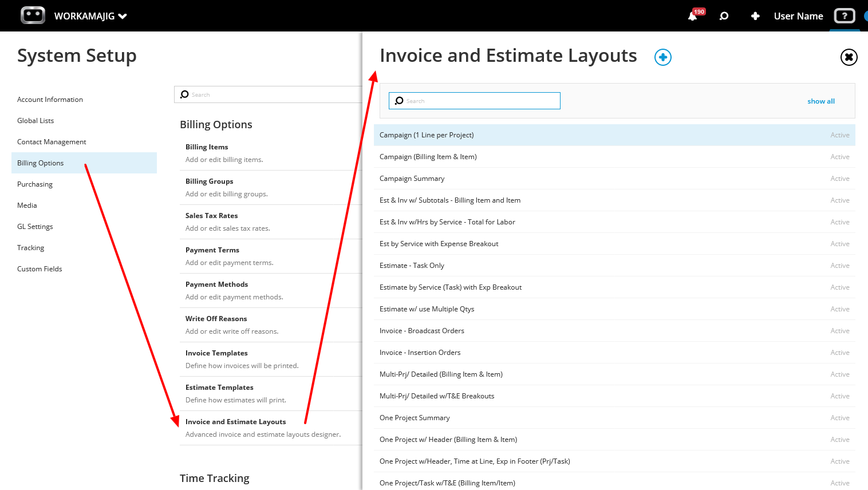The image size is (868, 490).
Task: Select Est & Inv w/Hrs by Service layout
Action: [614, 222]
